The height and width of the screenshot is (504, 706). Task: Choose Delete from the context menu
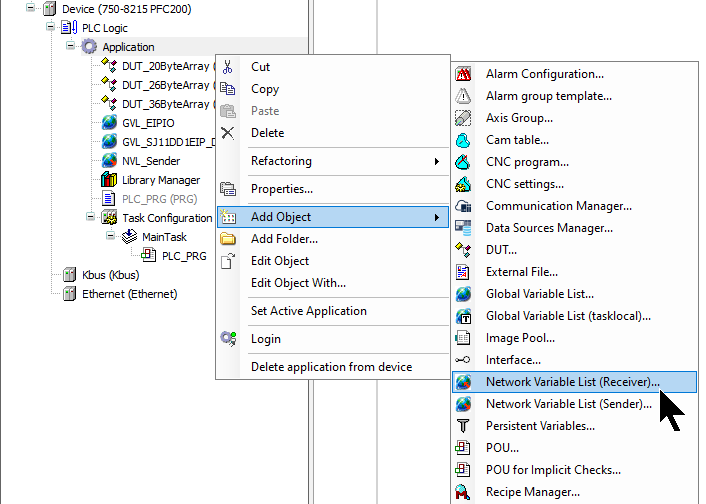(x=333, y=133)
